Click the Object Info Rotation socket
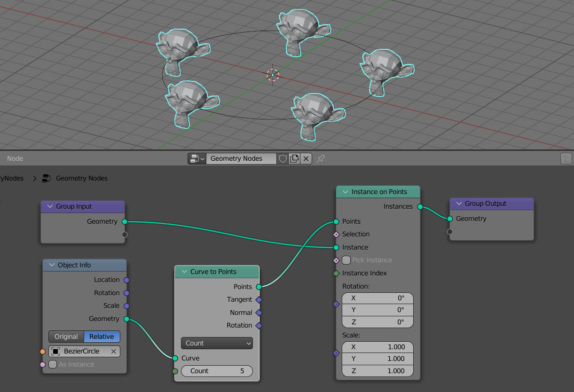Viewport: 574px width, 392px height. tap(126, 293)
